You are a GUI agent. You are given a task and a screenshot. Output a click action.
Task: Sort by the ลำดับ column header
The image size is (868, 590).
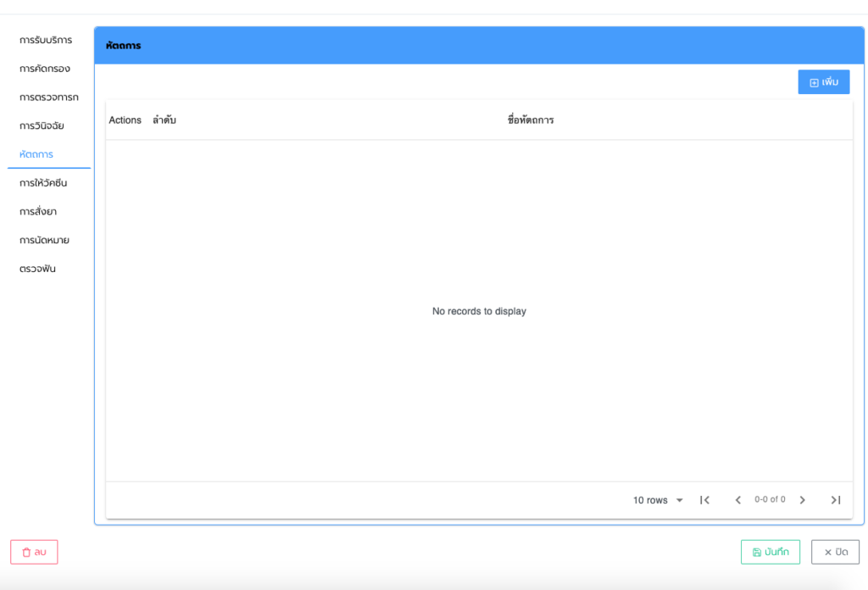pyautogui.click(x=164, y=120)
